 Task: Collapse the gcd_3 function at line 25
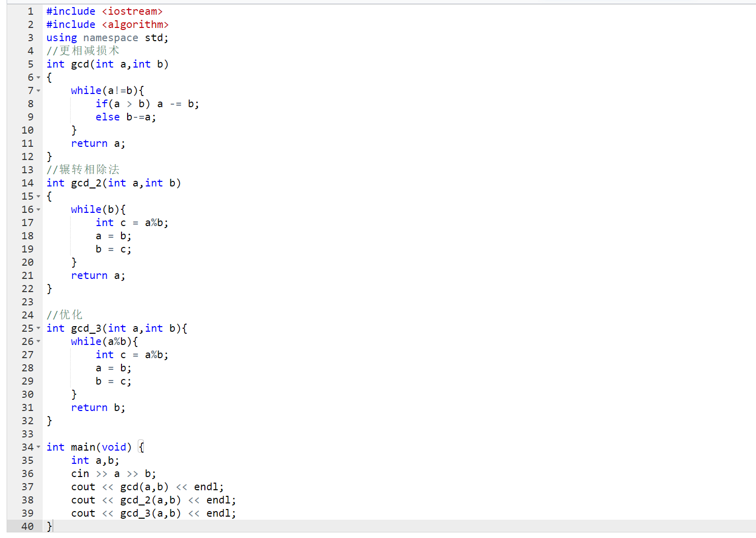39,329
